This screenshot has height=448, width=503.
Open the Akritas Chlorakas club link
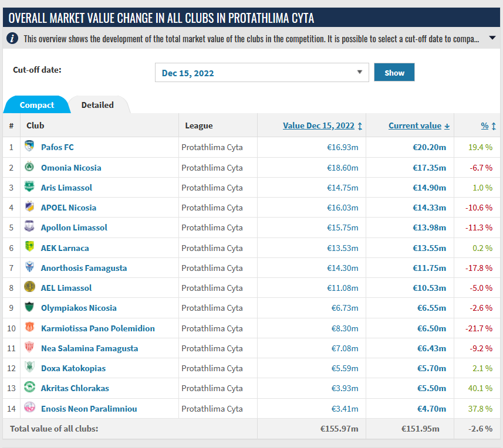(75, 388)
